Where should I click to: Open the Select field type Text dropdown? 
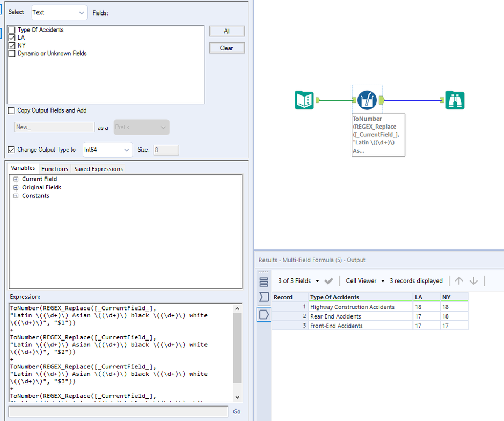(x=59, y=12)
